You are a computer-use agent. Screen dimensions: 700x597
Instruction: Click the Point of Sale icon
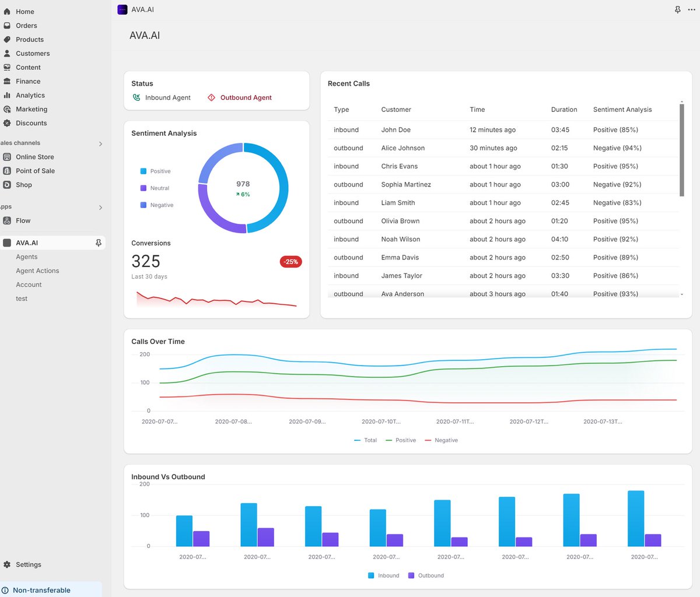click(7, 171)
